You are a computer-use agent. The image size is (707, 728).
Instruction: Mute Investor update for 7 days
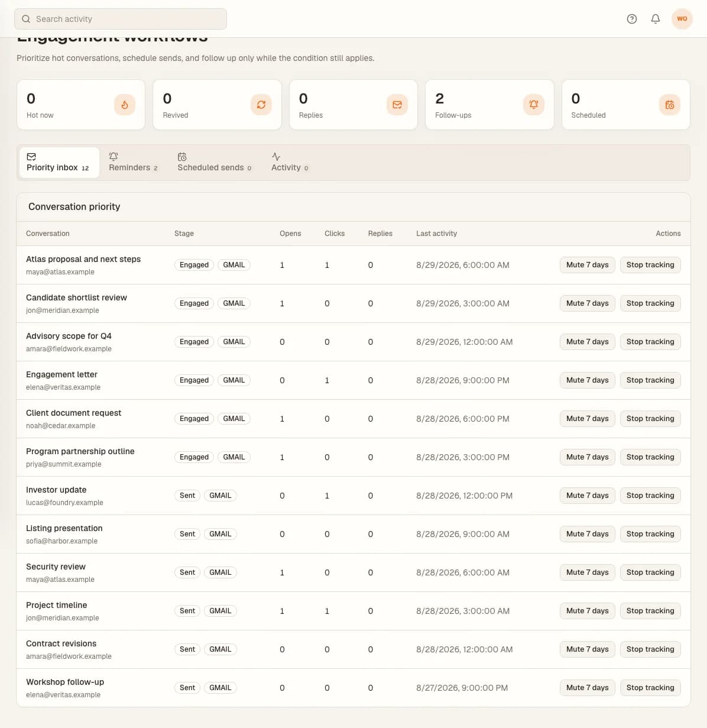click(587, 496)
